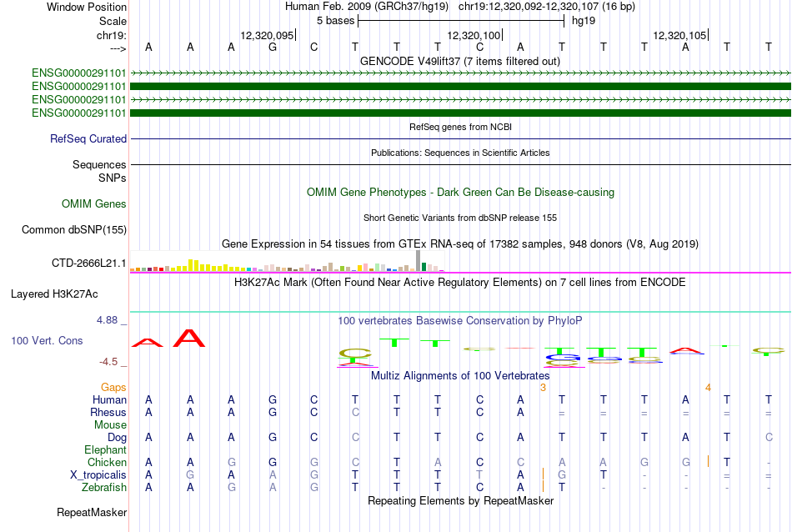792x532 pixels.
Task: Click the Gaps row label
Action: coord(113,387)
